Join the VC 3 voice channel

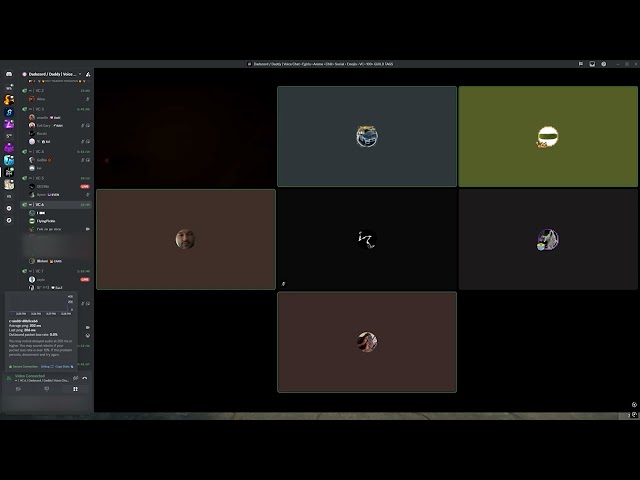pyautogui.click(x=56, y=109)
